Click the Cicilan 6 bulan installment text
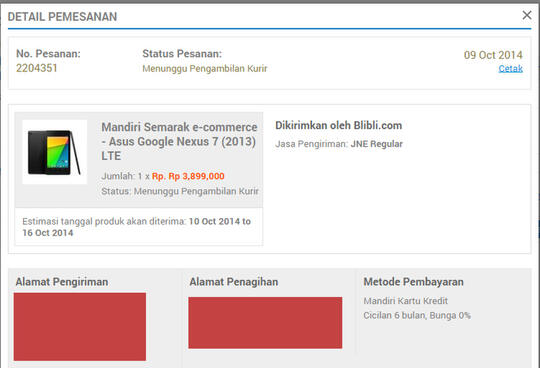Image resolution: width=540 pixels, height=368 pixels. [x=417, y=315]
